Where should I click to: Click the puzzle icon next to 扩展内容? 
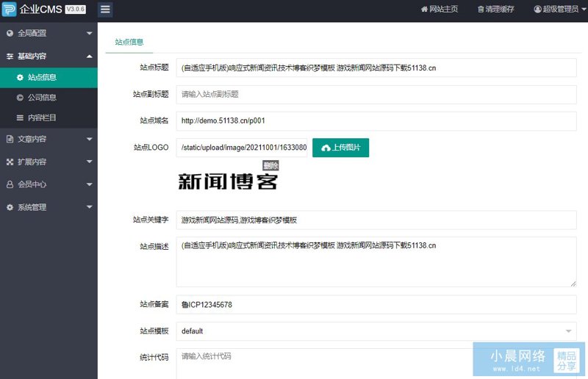click(10, 162)
